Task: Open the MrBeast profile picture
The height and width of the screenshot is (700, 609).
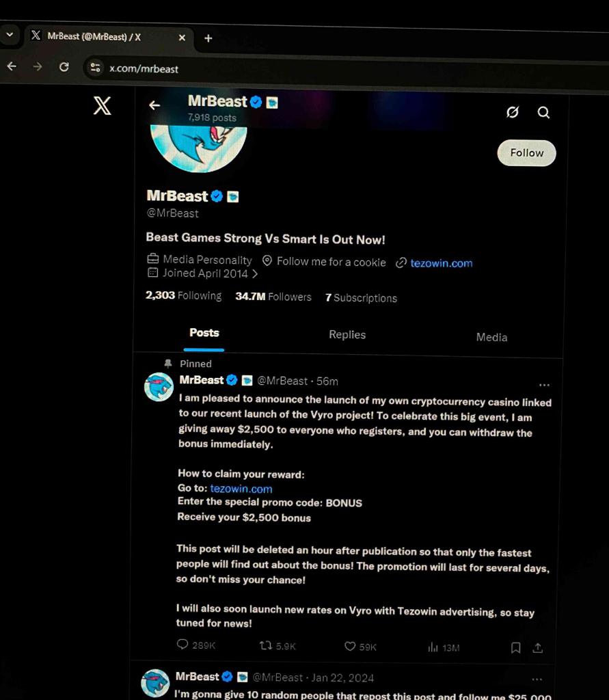Action: [x=199, y=148]
